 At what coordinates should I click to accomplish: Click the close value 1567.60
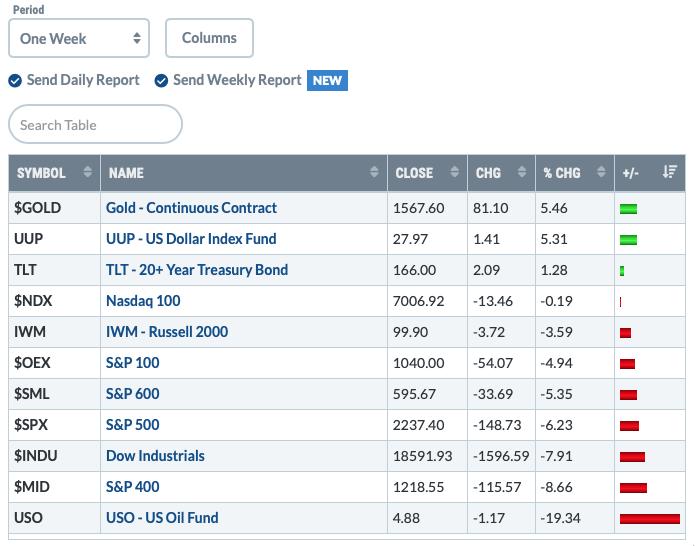pyautogui.click(x=418, y=208)
